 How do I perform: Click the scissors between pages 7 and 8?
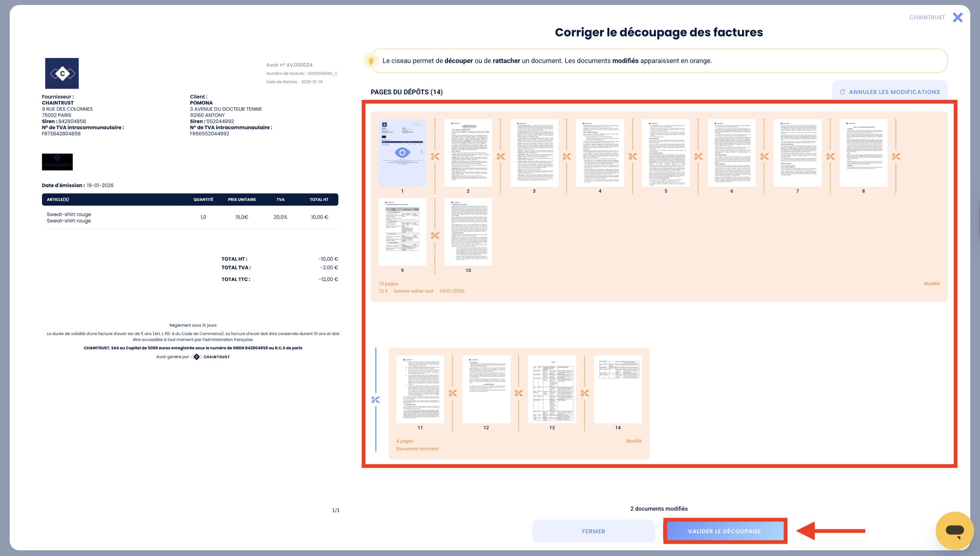click(x=831, y=157)
